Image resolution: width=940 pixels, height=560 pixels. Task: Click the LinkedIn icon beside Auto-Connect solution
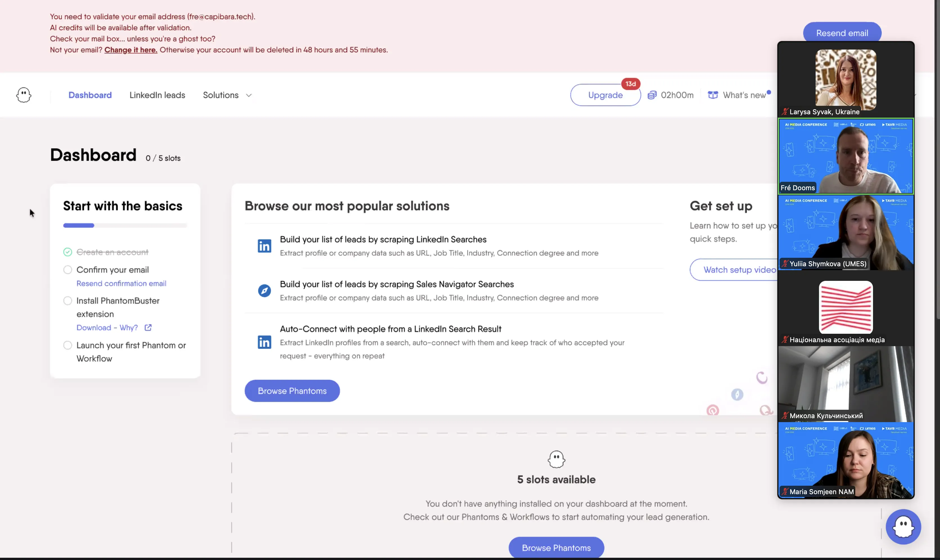tap(264, 342)
